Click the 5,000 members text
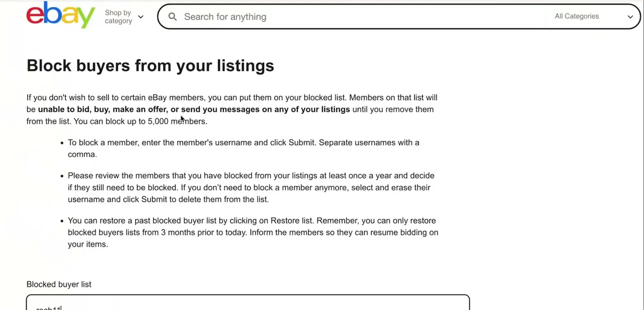Image resolution: width=644 pixels, height=310 pixels. (x=177, y=121)
